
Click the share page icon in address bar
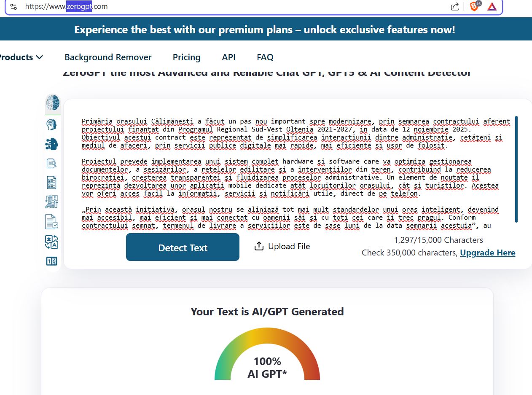455,6
